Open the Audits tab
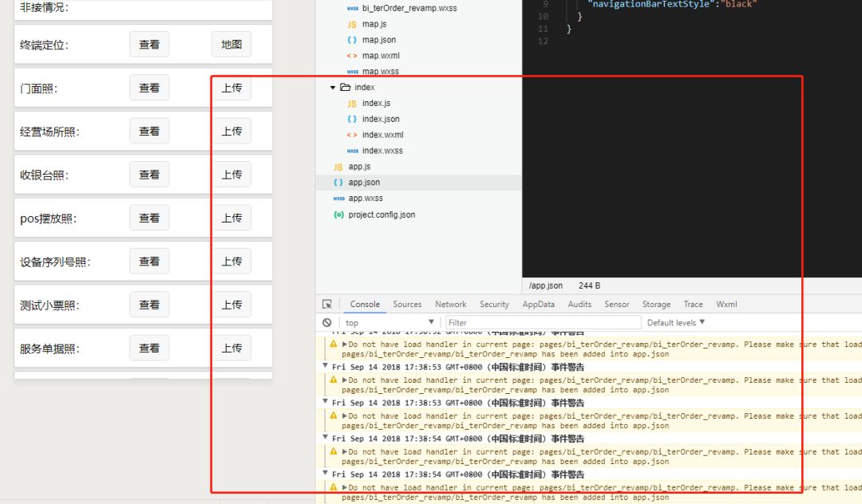Image resolution: width=862 pixels, height=504 pixels. pos(579,304)
